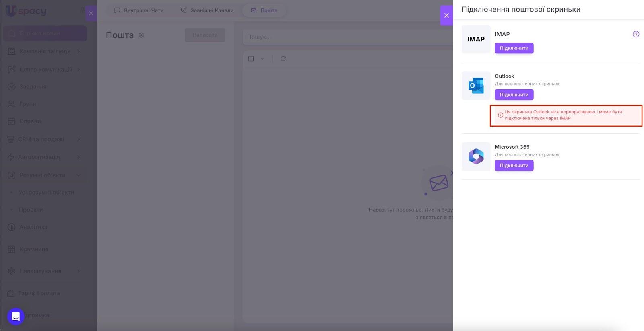The height and width of the screenshot is (331, 644).
Task: Click the Стрічка новин home icon
Action: [12, 33]
